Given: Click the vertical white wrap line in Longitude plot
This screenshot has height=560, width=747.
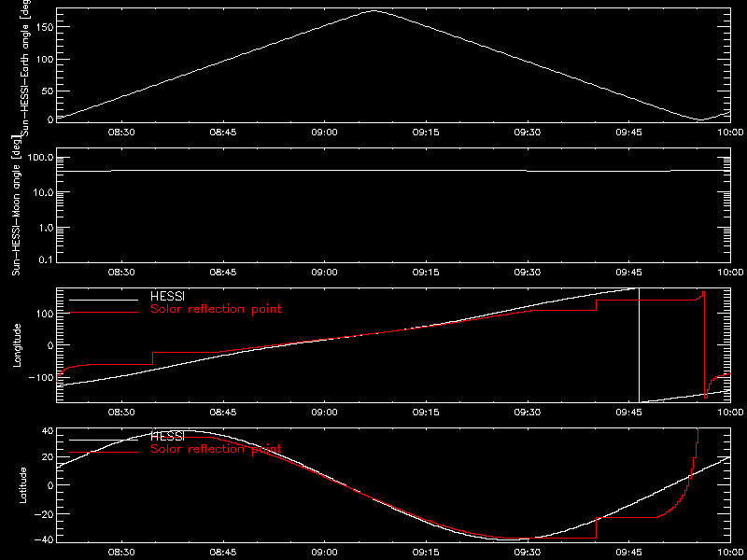Looking at the screenshot, I should 639,345.
